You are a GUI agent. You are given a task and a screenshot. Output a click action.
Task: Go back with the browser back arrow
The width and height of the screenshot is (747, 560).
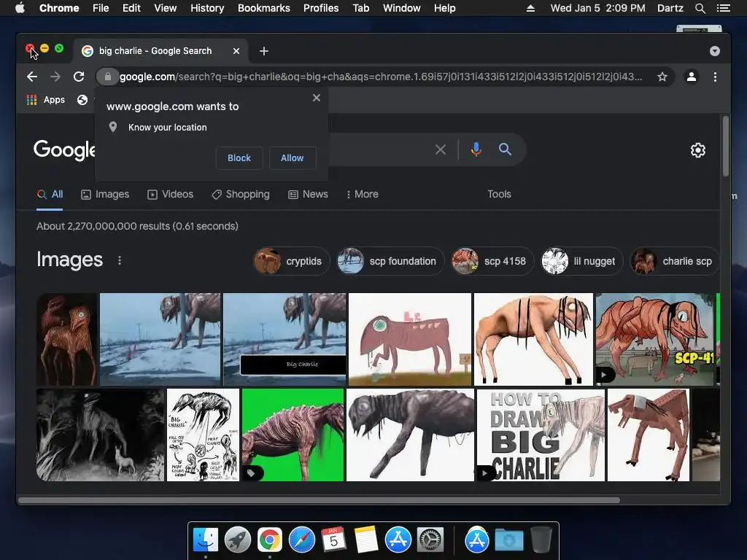(x=32, y=77)
